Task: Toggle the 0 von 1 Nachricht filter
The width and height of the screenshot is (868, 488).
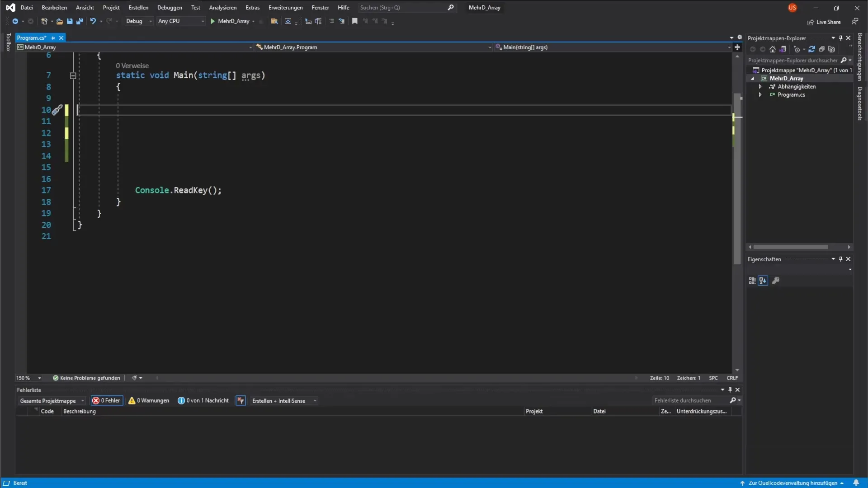Action: pyautogui.click(x=203, y=401)
